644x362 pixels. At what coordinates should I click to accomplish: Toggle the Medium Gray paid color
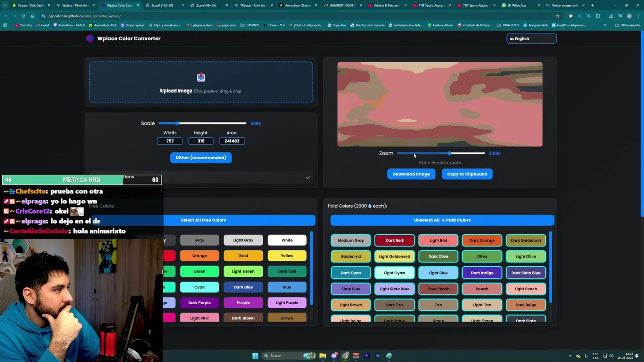[x=351, y=240]
